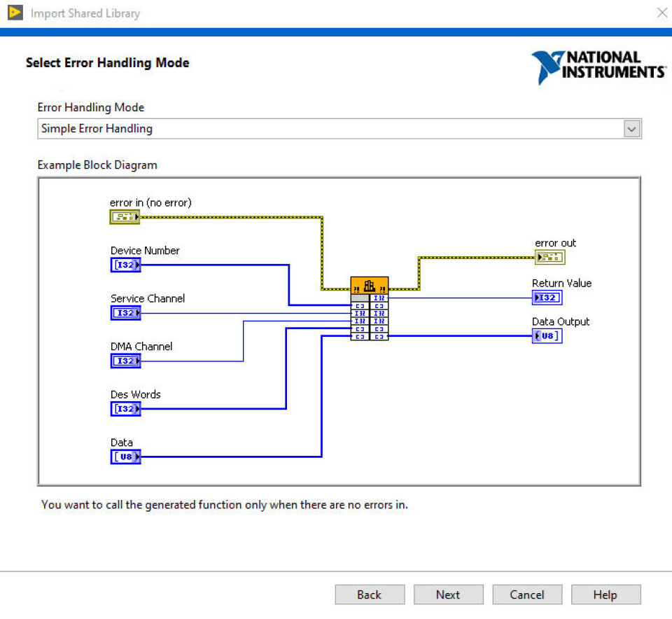Click the 'Device Number' label
The image size is (672, 619).
coord(145,251)
